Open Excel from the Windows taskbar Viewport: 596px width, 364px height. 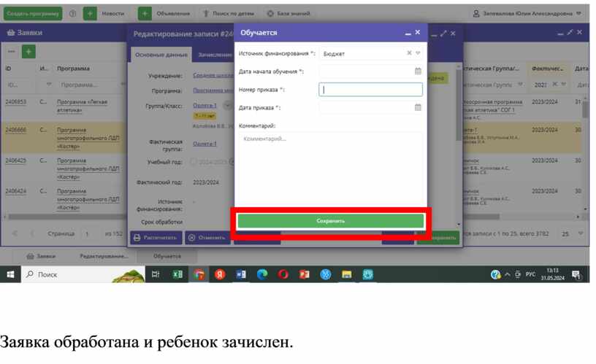tap(176, 274)
